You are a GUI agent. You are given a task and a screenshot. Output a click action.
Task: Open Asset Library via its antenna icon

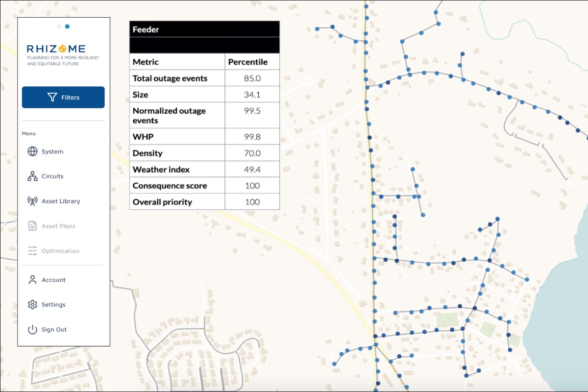coord(32,201)
